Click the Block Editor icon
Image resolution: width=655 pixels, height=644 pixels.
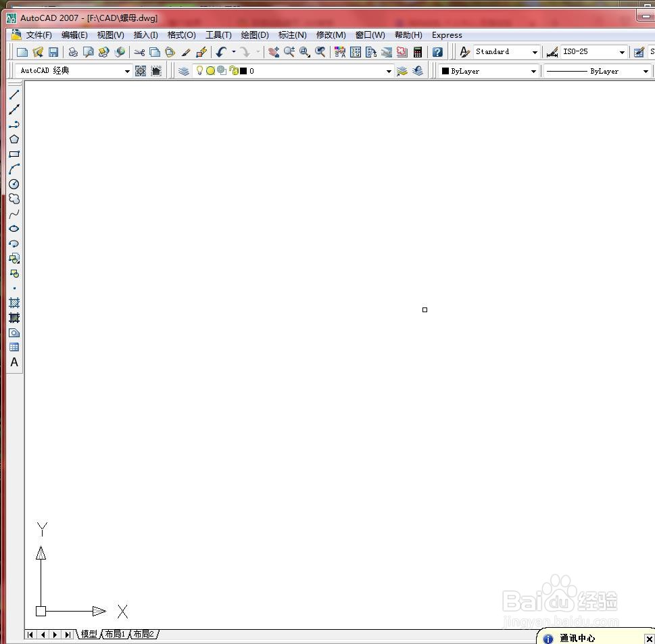pyautogui.click(x=201, y=52)
